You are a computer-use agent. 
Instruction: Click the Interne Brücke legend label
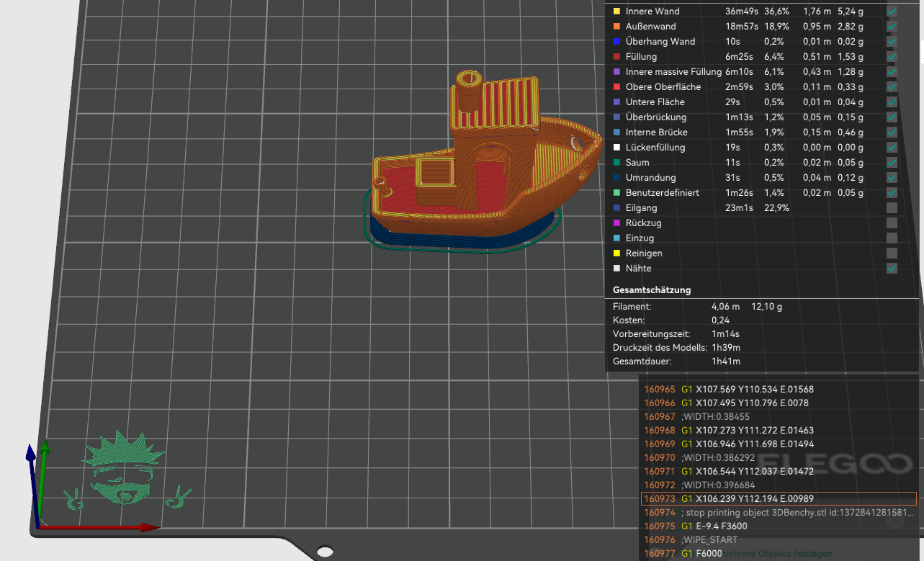point(657,133)
